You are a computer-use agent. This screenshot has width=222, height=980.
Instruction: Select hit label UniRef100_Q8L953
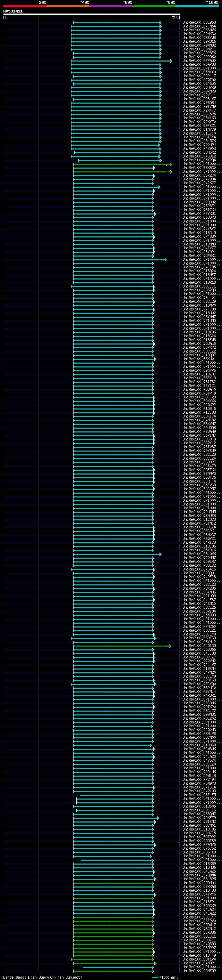coord(199,23)
